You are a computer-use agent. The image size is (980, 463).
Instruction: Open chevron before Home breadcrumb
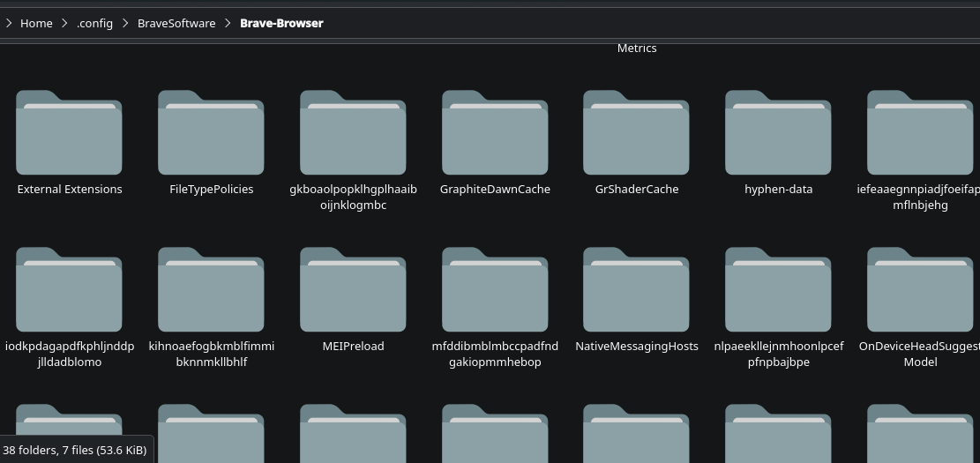pyautogui.click(x=8, y=23)
